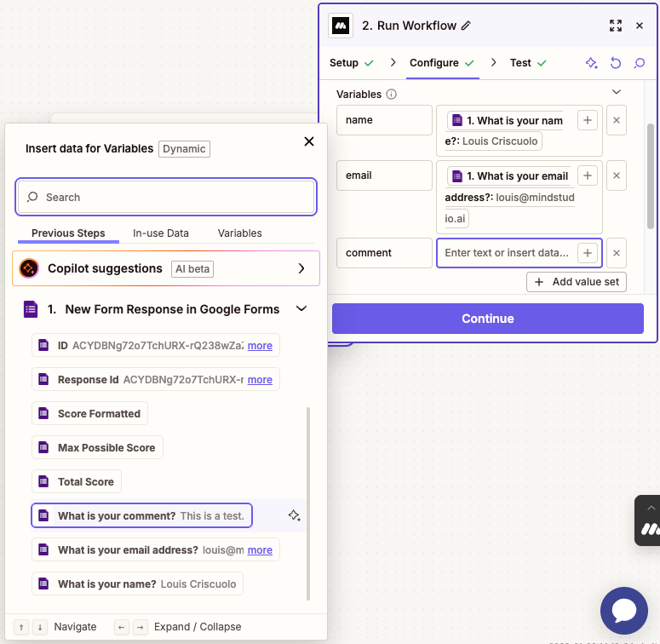
Task: Click plus icon in the name value field
Action: (x=587, y=120)
